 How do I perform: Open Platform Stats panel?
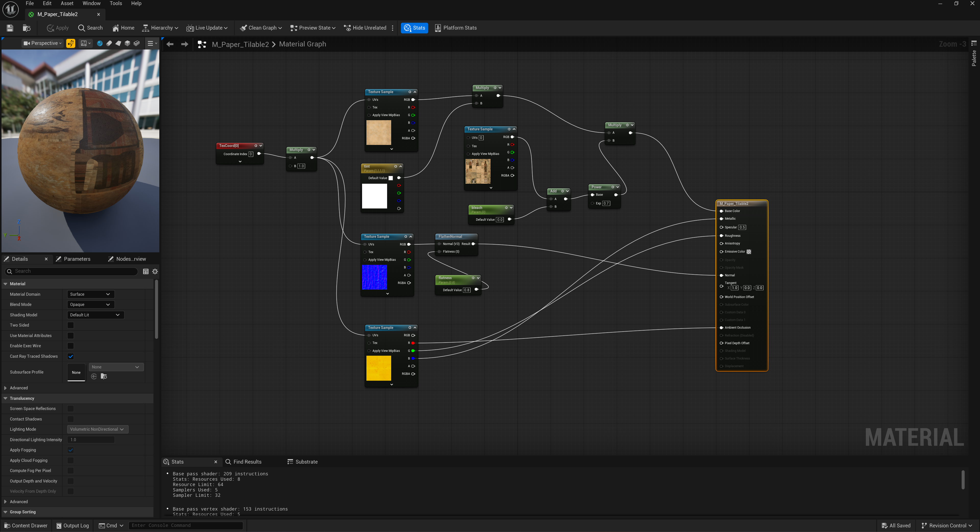[456, 28]
